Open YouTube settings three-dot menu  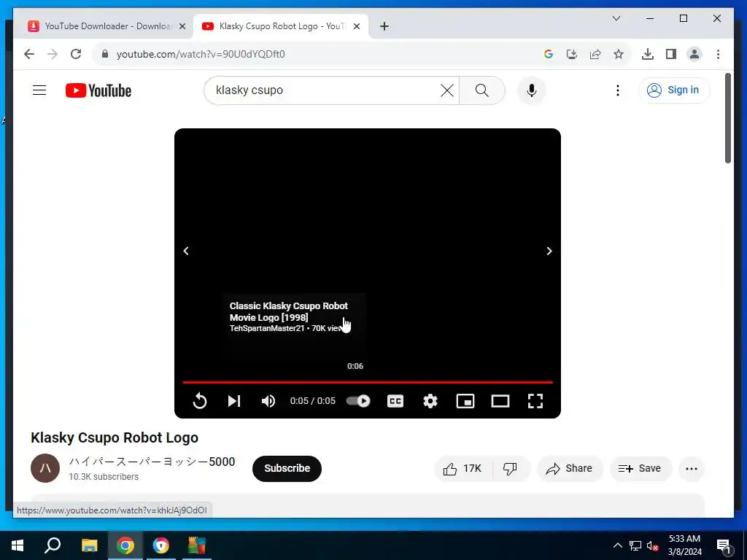pos(617,90)
